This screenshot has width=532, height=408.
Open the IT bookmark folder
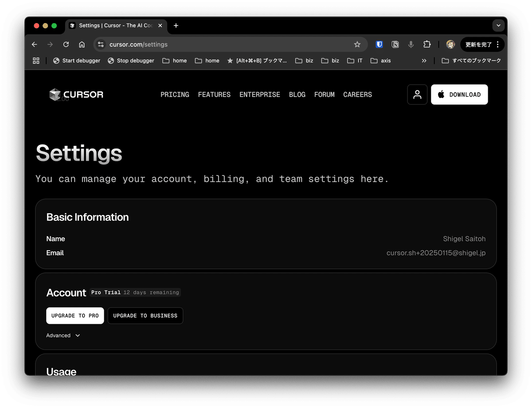355,61
